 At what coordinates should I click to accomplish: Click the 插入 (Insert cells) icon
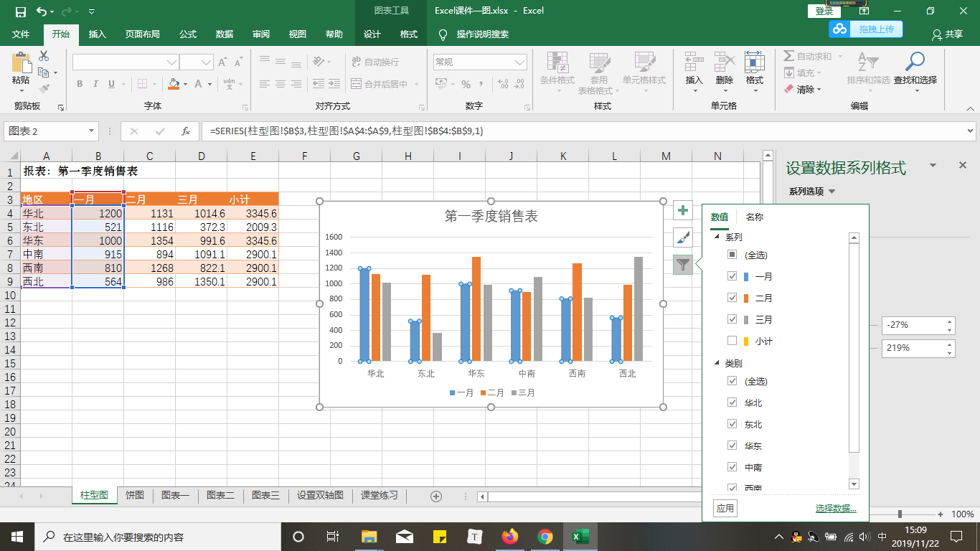pos(694,62)
